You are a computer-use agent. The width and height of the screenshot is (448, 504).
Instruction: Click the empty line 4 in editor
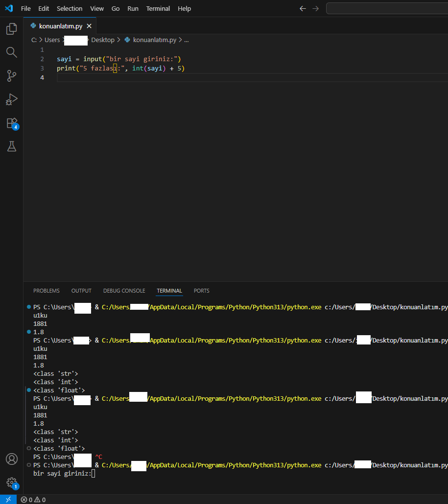click(252, 78)
